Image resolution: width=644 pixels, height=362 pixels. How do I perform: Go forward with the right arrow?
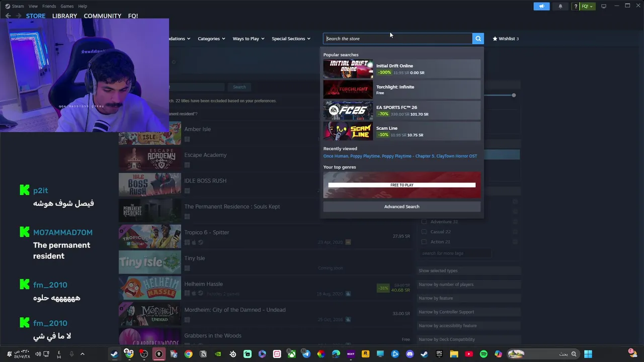[19, 16]
